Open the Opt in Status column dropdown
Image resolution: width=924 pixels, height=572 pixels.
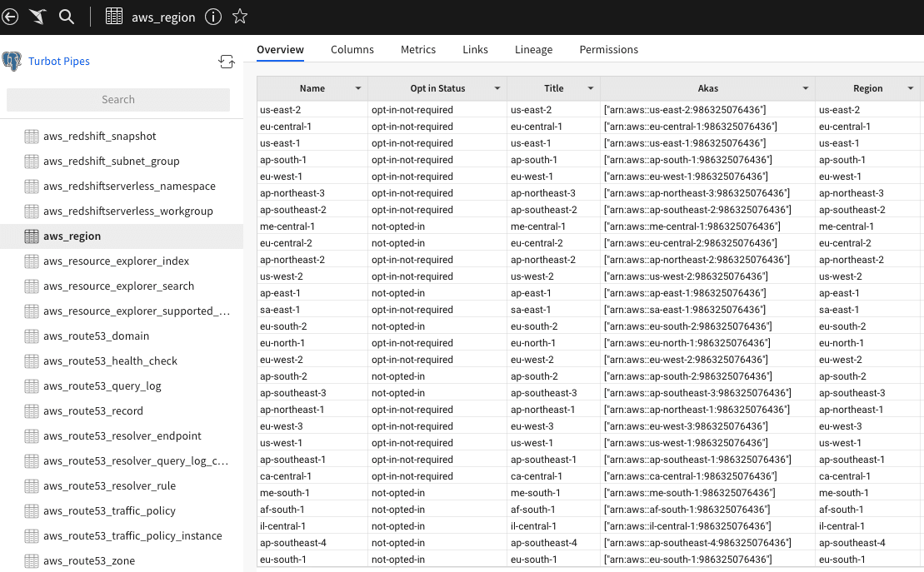tap(497, 88)
